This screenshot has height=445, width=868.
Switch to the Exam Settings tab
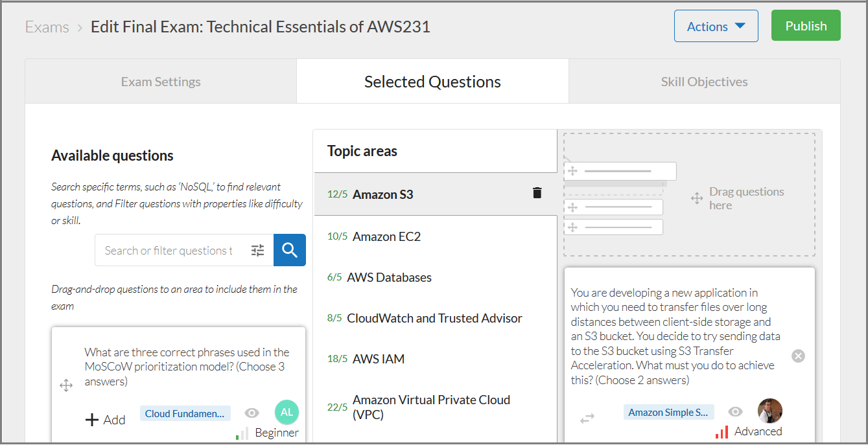[x=161, y=82]
